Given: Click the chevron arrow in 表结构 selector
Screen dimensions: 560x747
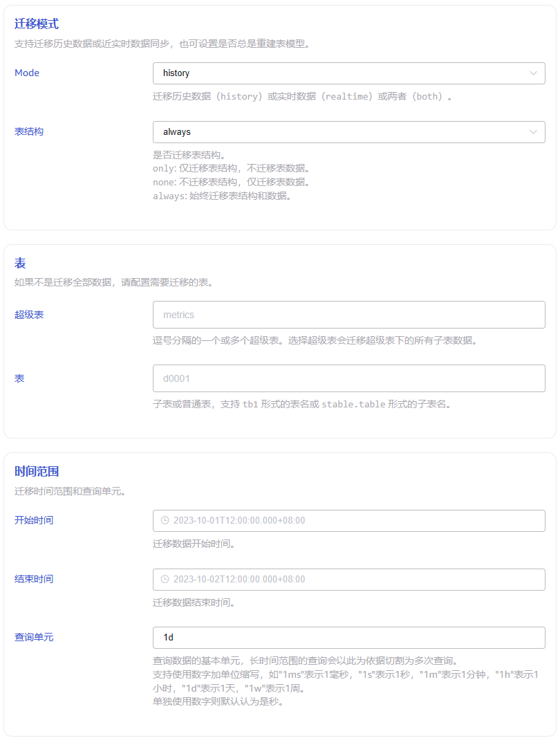Looking at the screenshot, I should (x=533, y=132).
